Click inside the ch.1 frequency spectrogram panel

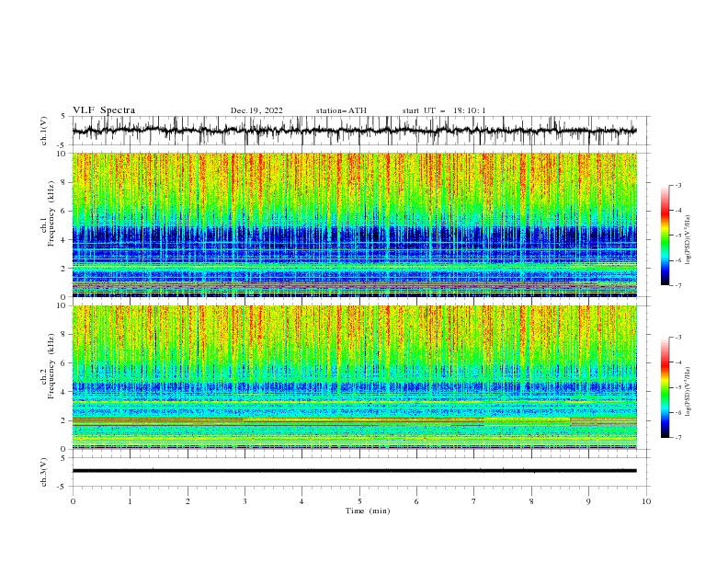pyautogui.click(x=355, y=224)
